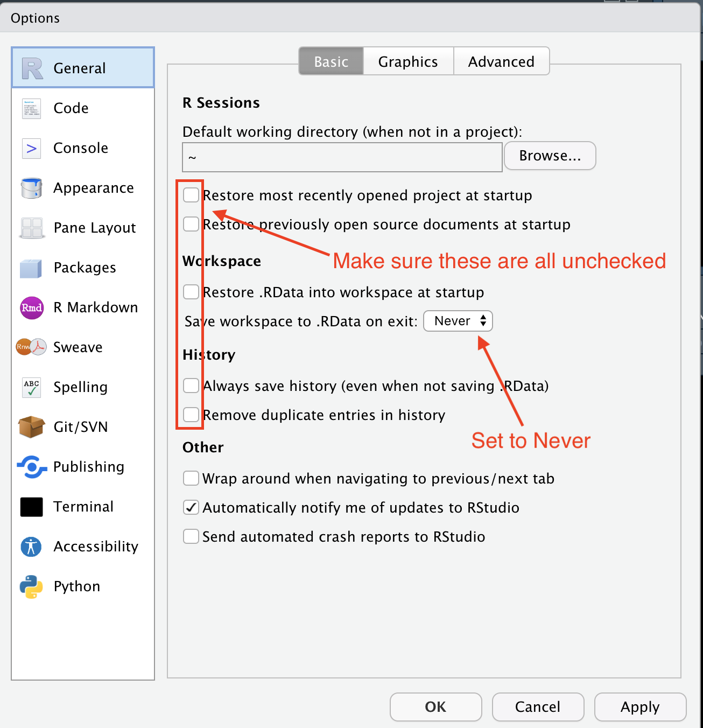Switch to the Graphics tab

coord(408,61)
